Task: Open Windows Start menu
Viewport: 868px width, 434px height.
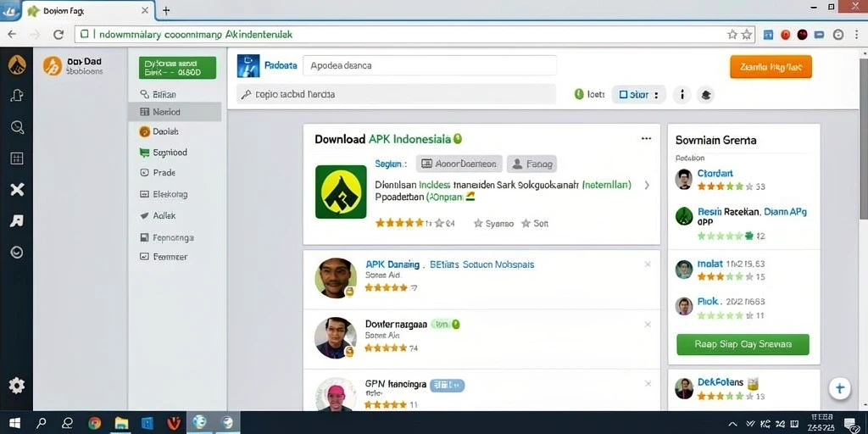Action: 15,424
